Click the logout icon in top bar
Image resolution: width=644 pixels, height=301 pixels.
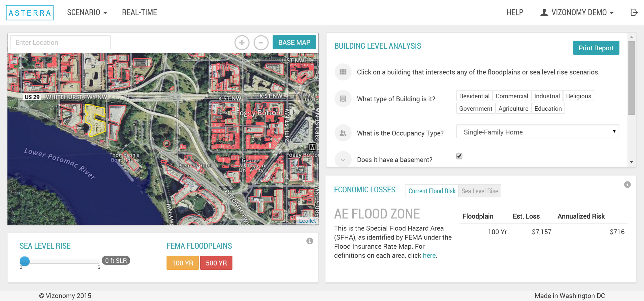634,12
